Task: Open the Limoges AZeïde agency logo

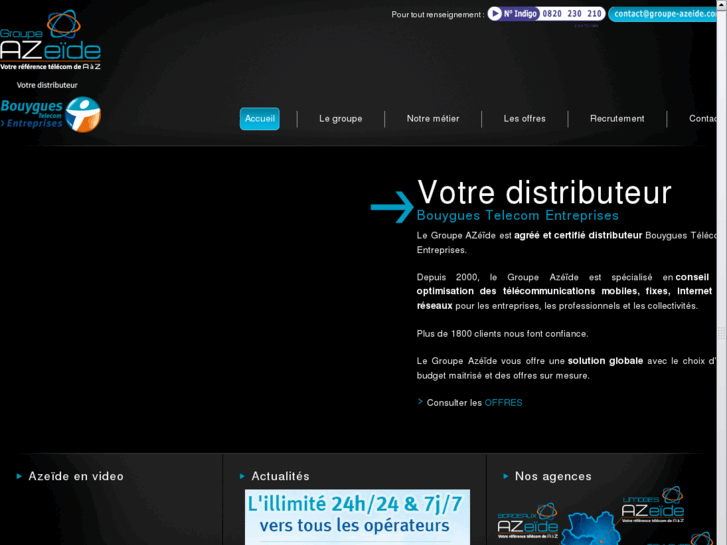Action: point(653,505)
